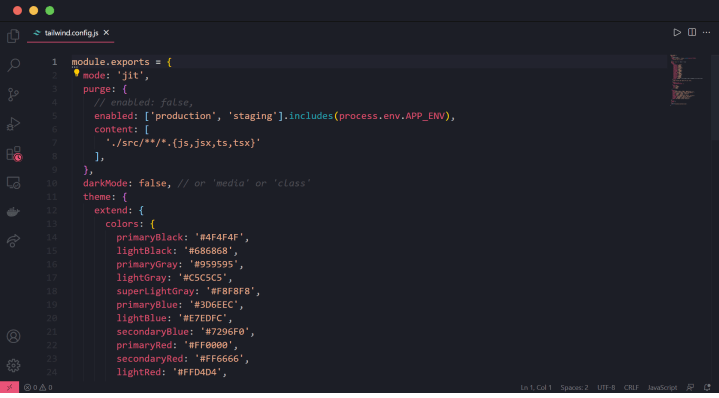Click 'module.exports' text on line 1

coord(111,62)
